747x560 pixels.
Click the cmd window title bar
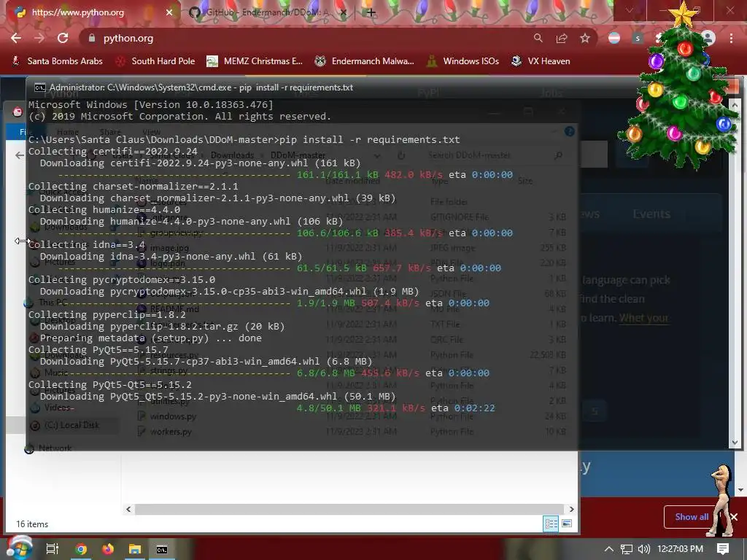point(333,87)
